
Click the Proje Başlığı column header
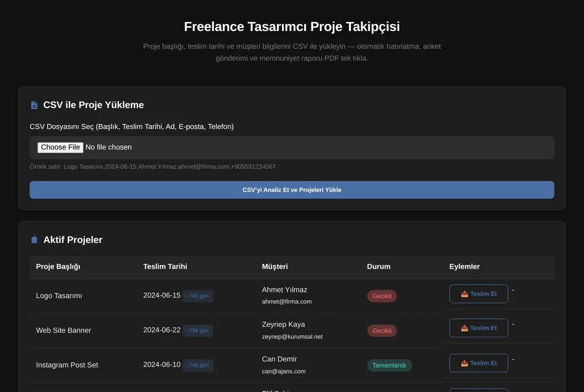click(x=58, y=267)
